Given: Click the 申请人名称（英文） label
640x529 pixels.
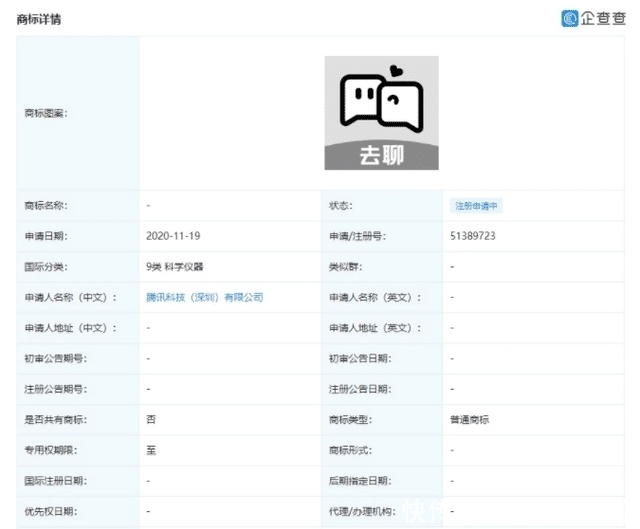Looking at the screenshot, I should pyautogui.click(x=375, y=297).
